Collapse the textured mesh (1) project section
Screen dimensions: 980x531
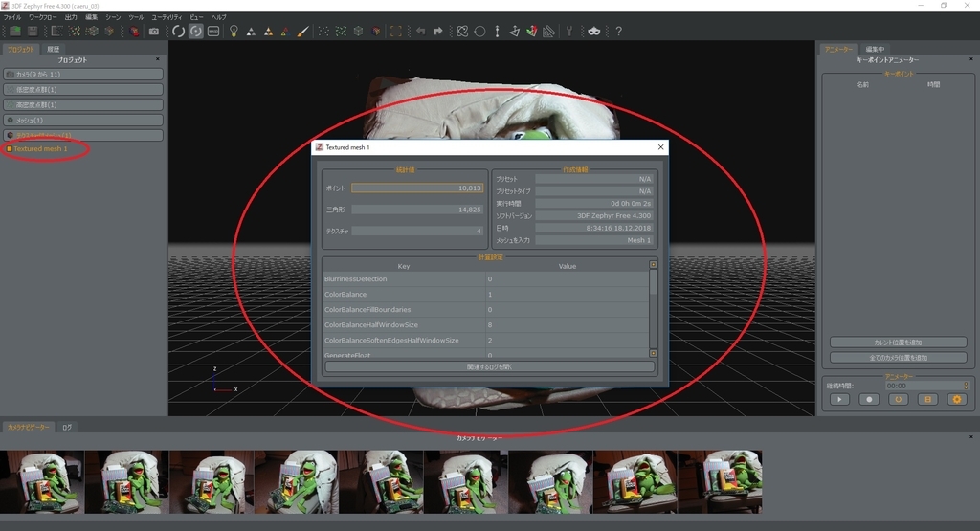(x=83, y=136)
